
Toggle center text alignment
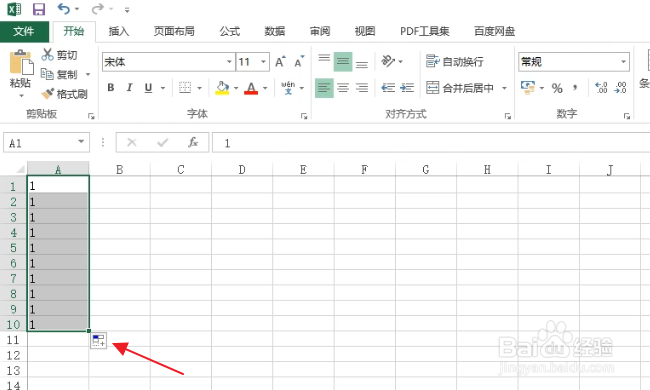coord(343,88)
